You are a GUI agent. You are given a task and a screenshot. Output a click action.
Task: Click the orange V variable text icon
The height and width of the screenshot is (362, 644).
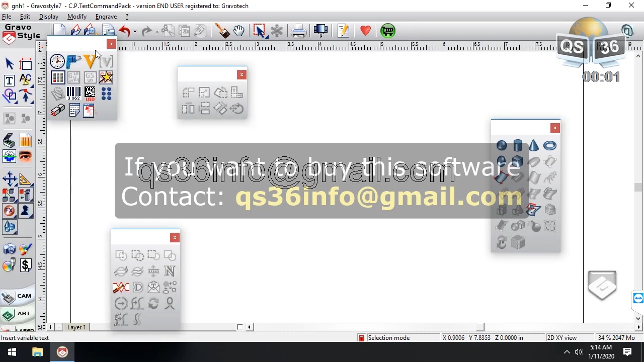click(x=90, y=61)
